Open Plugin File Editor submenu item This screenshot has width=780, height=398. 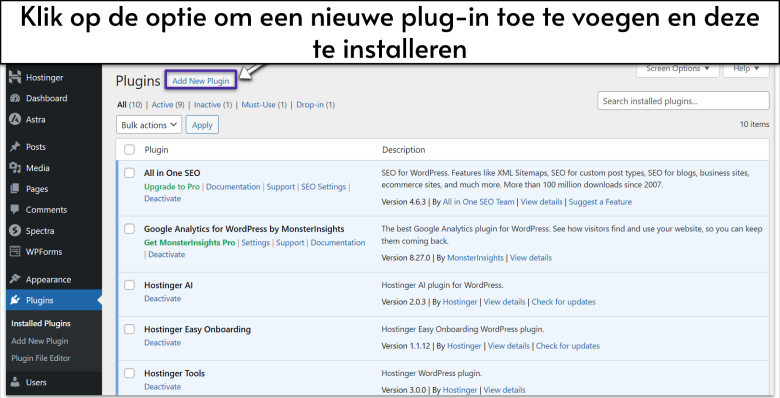click(41, 358)
